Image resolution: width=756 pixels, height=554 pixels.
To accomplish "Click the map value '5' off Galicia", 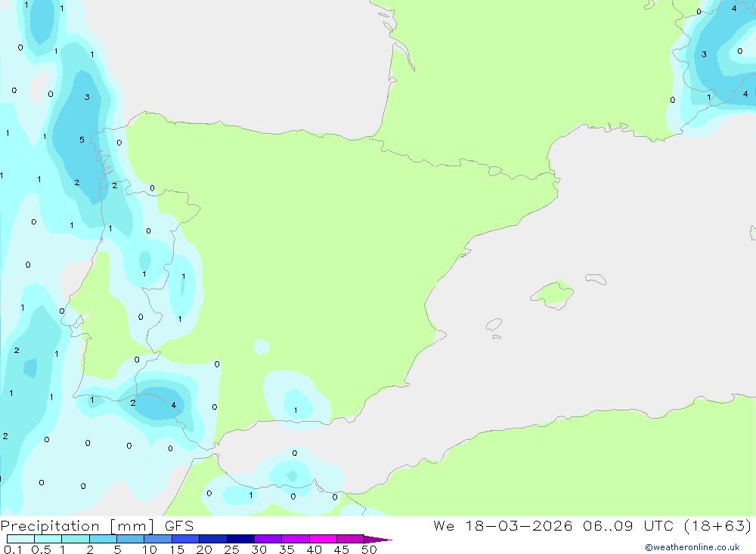I will pos(82,140).
